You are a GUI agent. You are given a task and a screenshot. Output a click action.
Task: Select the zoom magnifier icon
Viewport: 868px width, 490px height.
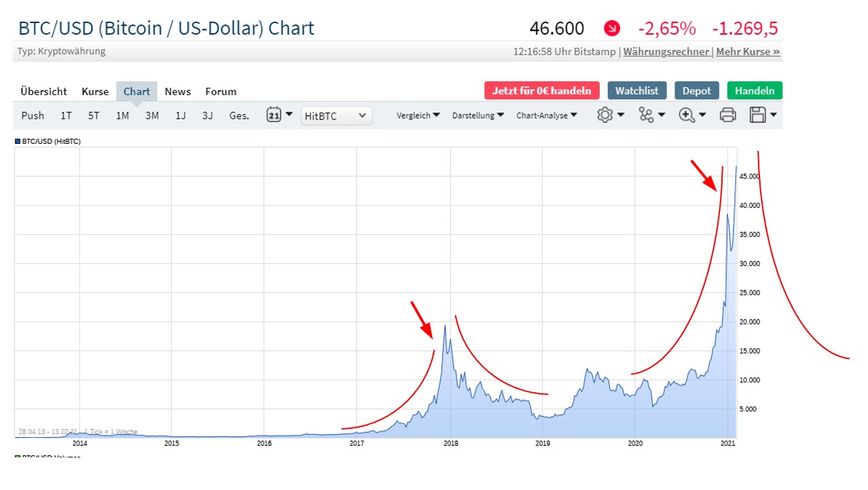687,115
